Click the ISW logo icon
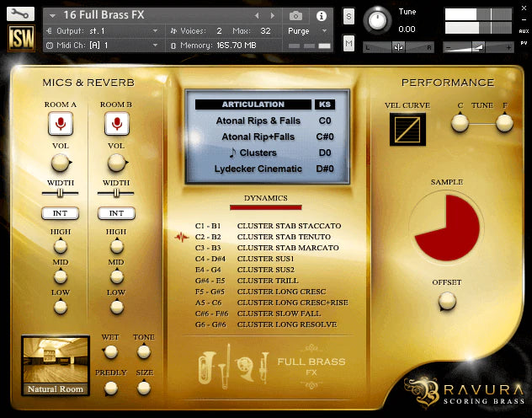 (21, 39)
